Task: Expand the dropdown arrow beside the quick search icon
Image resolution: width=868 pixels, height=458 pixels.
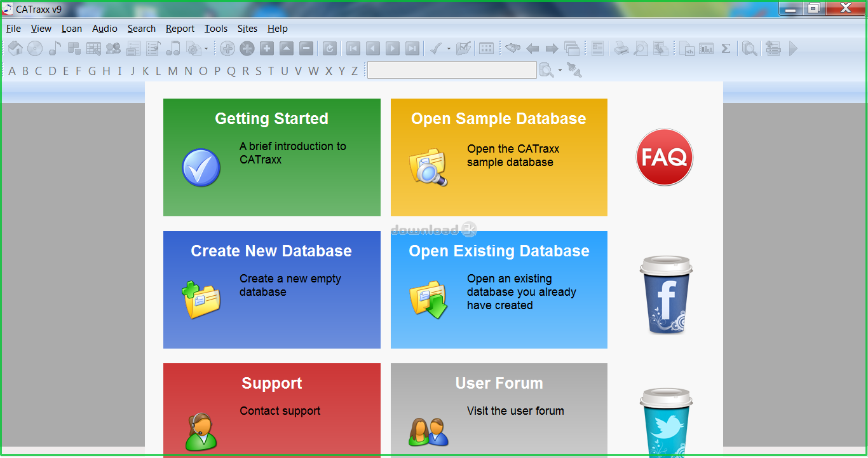Action: coord(560,71)
